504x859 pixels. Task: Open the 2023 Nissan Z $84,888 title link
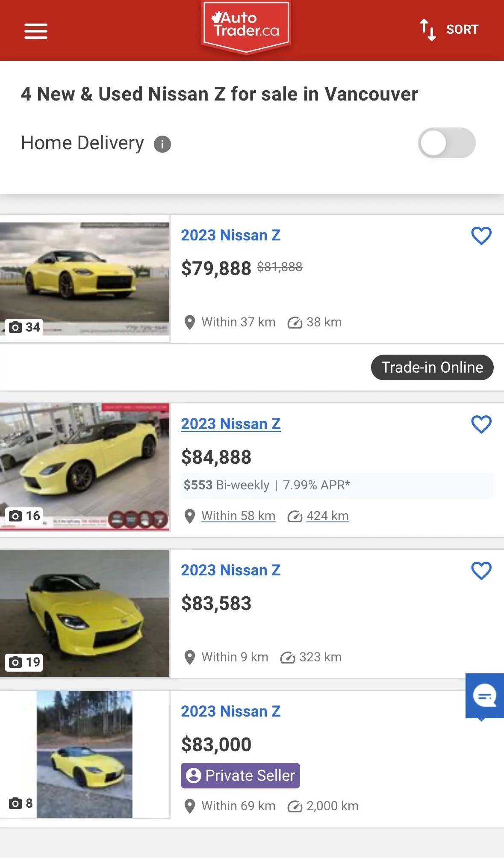(x=231, y=424)
